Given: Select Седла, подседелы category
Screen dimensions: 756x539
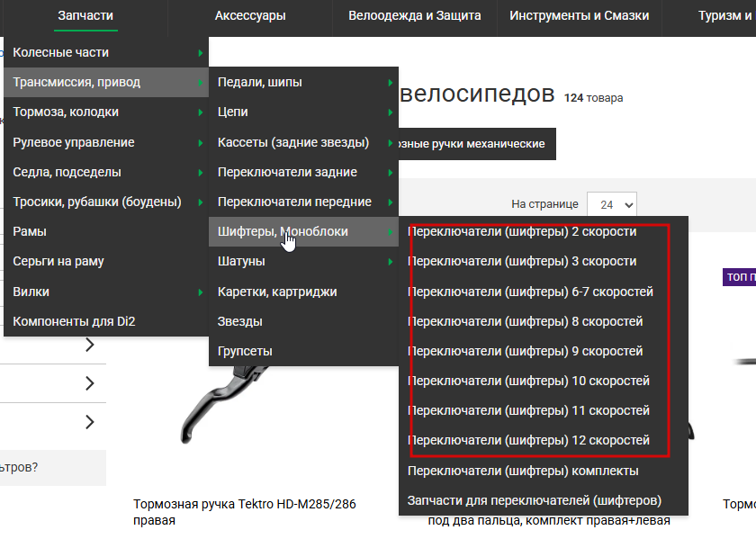Looking at the screenshot, I should pyautogui.click(x=106, y=172).
